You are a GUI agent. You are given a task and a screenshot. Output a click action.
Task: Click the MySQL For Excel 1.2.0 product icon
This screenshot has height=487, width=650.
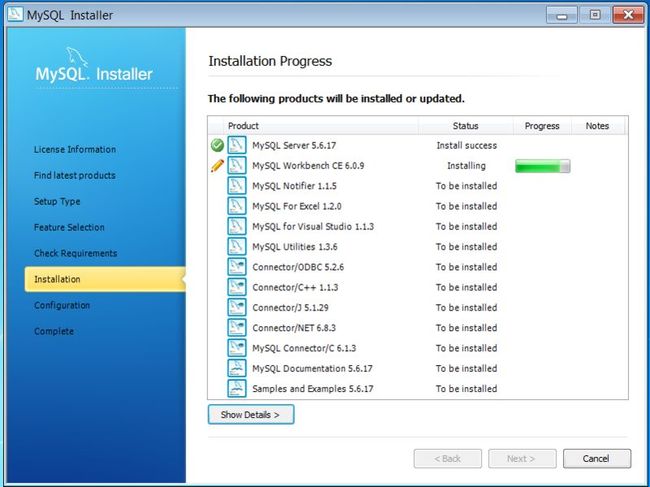click(237, 206)
